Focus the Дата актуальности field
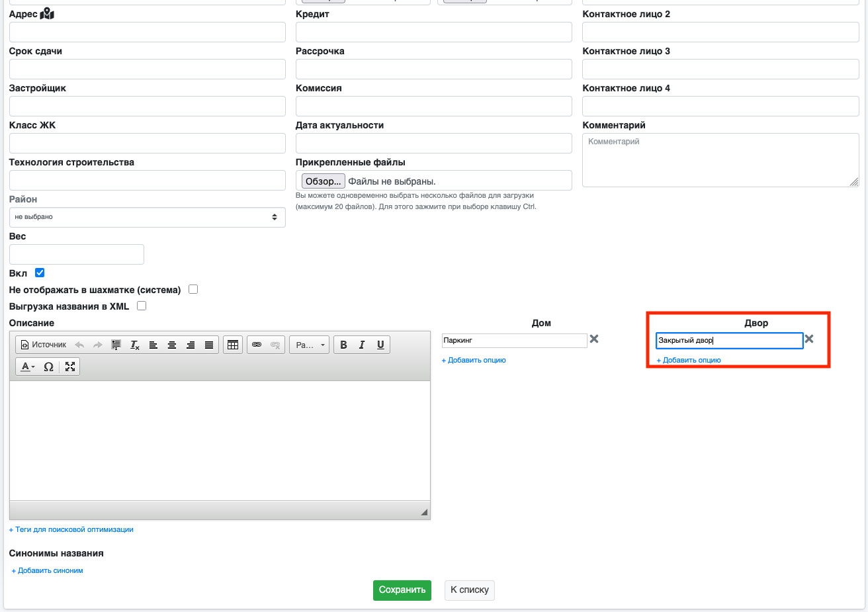Screen dimensions: 868x612 click(x=434, y=143)
